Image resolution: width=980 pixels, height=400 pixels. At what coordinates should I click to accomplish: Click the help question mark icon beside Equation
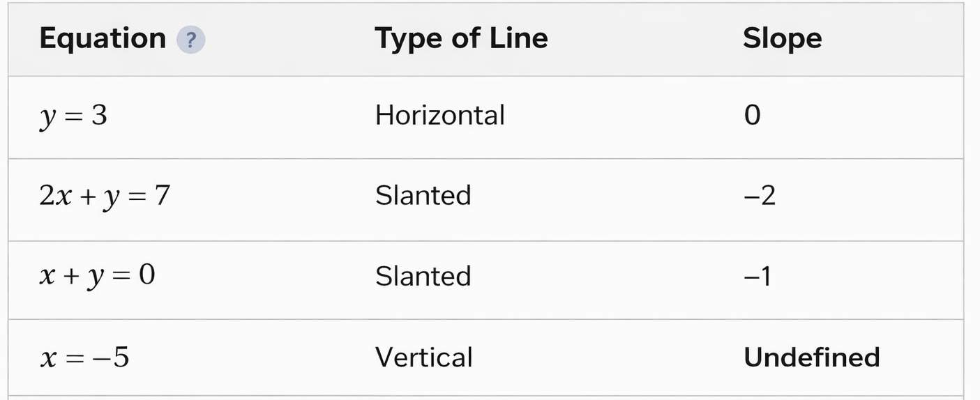click(191, 40)
